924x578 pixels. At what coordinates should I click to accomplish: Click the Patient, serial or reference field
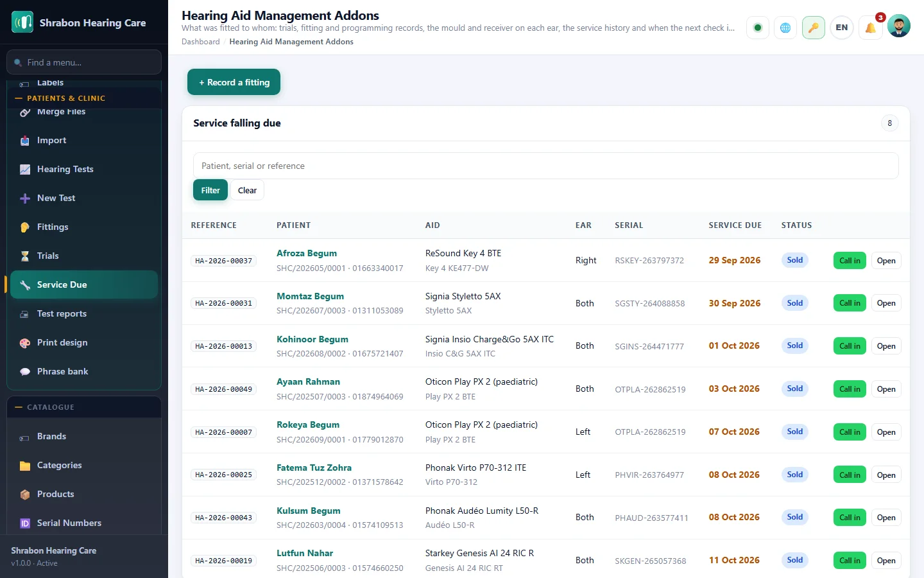(x=545, y=166)
